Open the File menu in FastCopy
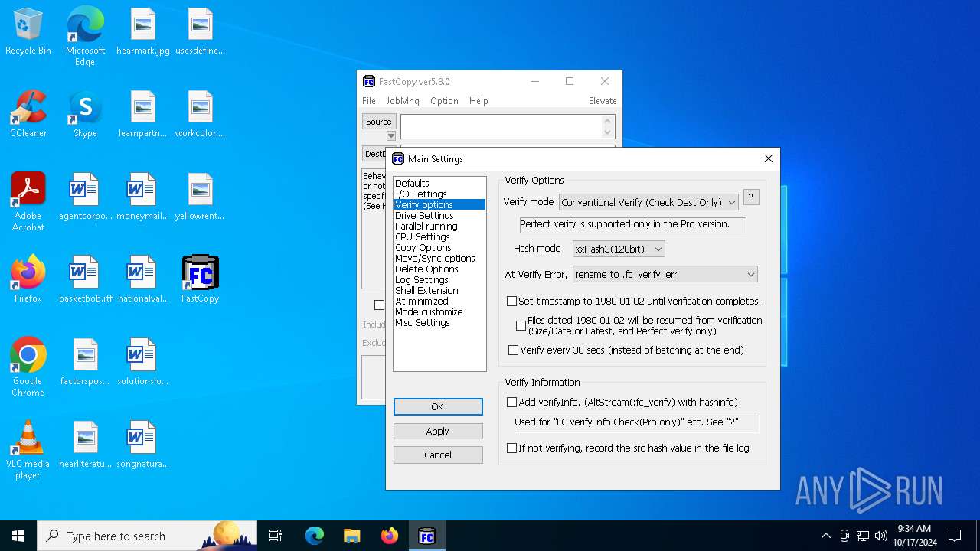Screen dimensions: 980x551 (369, 101)
